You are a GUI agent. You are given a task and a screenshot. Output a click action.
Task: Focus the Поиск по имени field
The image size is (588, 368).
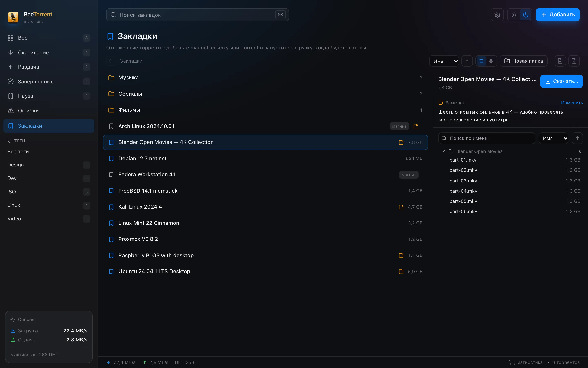pos(487,138)
